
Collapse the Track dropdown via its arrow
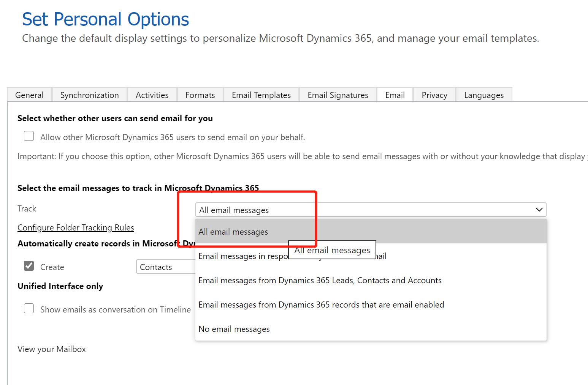tap(539, 210)
